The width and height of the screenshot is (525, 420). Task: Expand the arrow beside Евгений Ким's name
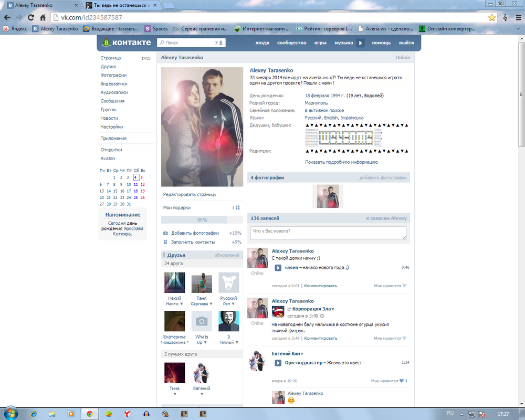[x=302, y=354]
